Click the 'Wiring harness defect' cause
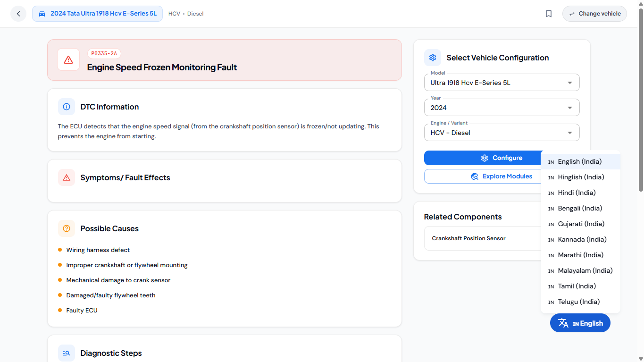Screen dimensions: 644x362 click(x=98, y=250)
